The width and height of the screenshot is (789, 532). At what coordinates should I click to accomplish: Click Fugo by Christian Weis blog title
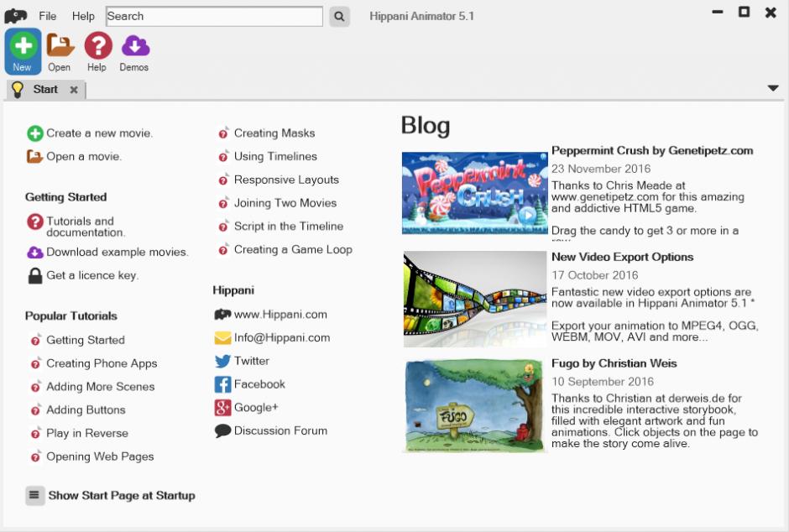click(614, 363)
